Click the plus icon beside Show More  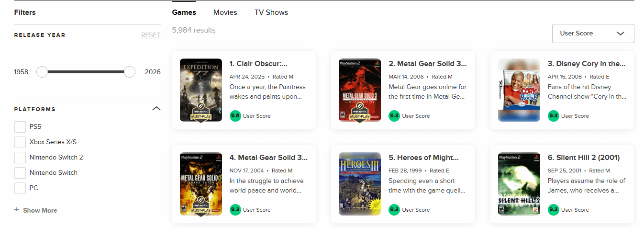pos(17,210)
